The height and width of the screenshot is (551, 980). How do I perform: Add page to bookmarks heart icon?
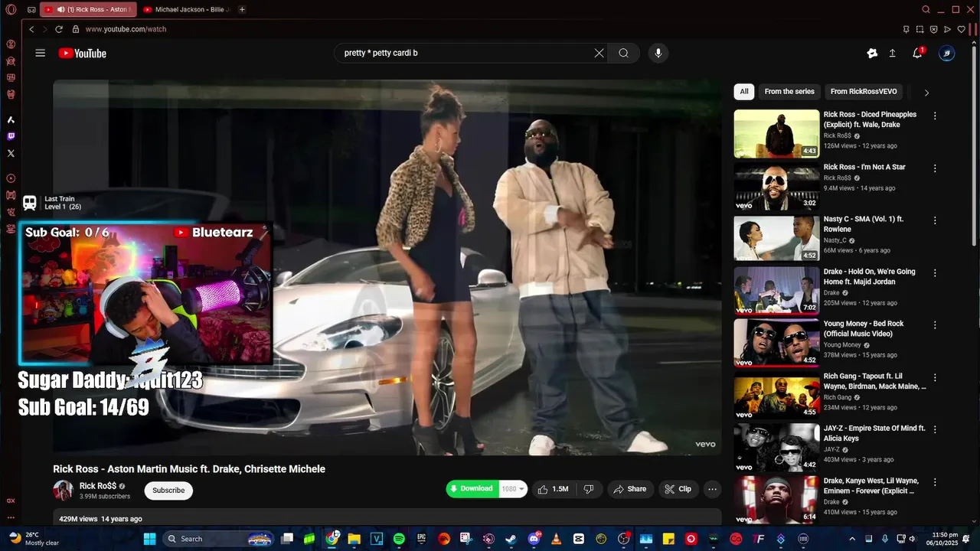[961, 29]
